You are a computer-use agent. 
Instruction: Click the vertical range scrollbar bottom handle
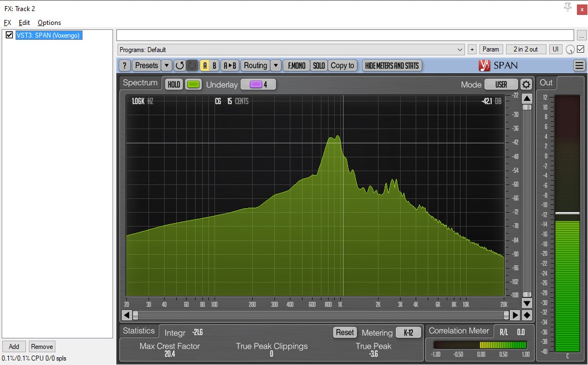pyautogui.click(x=527, y=295)
